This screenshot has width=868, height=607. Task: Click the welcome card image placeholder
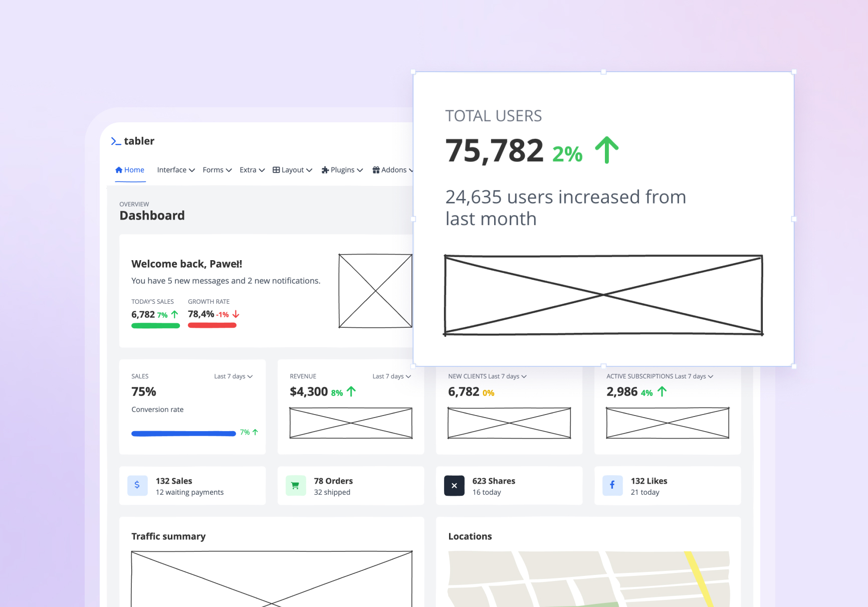[x=375, y=291]
